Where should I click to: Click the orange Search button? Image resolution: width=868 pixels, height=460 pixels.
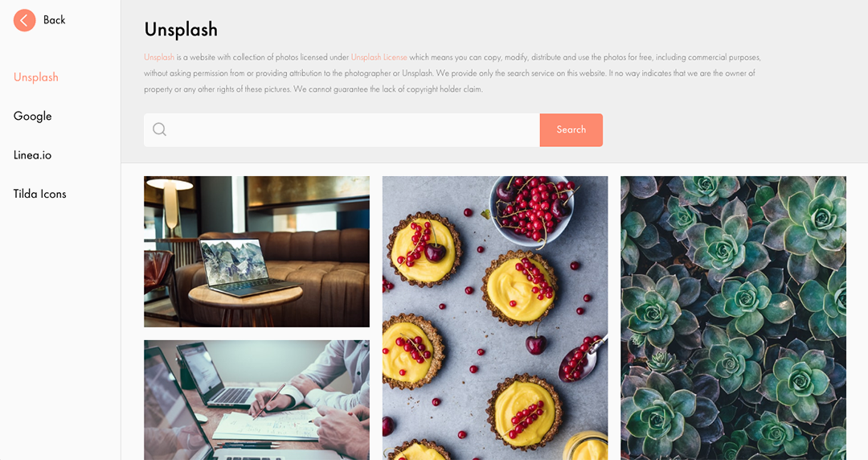point(571,129)
